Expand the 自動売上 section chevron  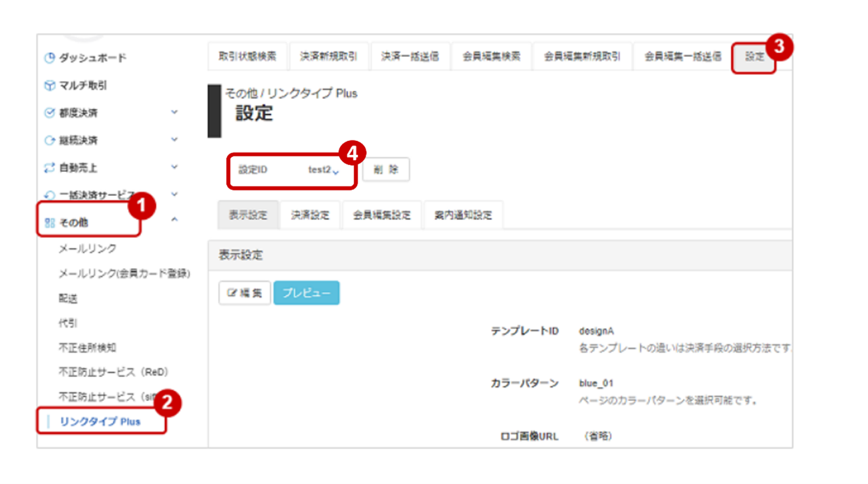(174, 167)
